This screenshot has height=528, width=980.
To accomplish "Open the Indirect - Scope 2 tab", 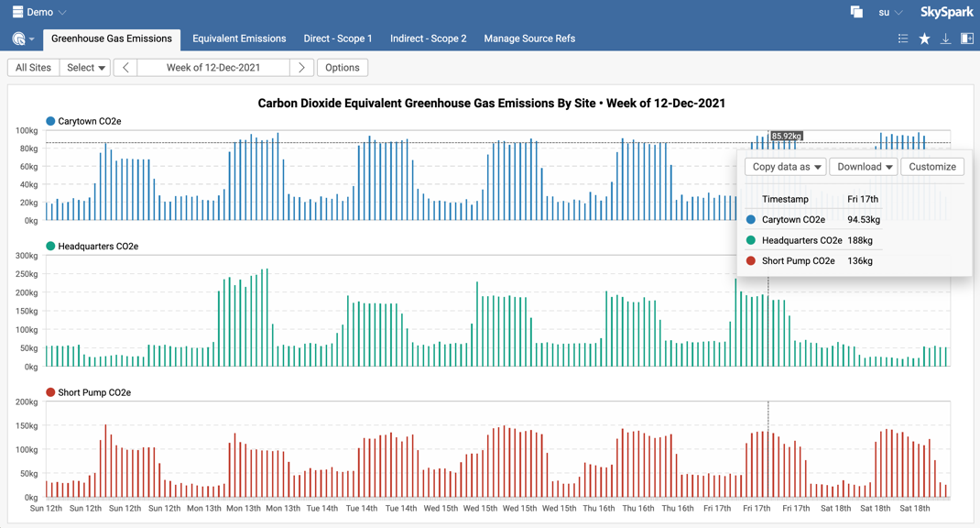I will 428,38.
